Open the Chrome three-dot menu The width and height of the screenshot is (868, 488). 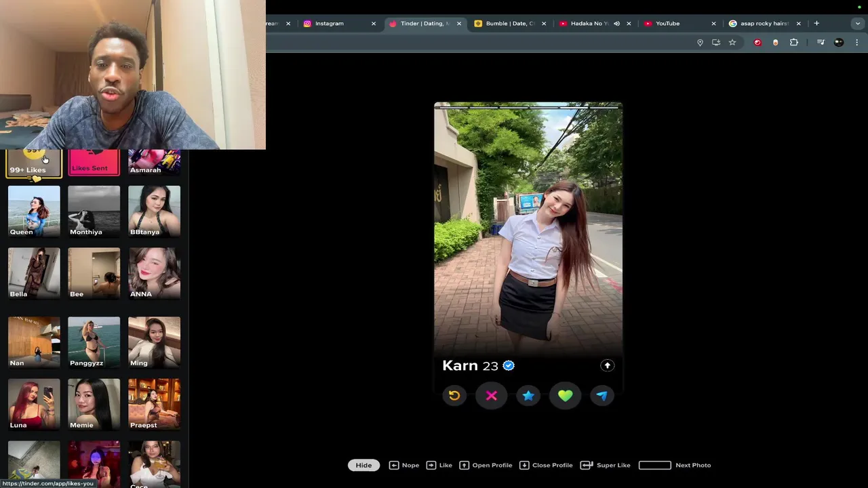pos(857,42)
